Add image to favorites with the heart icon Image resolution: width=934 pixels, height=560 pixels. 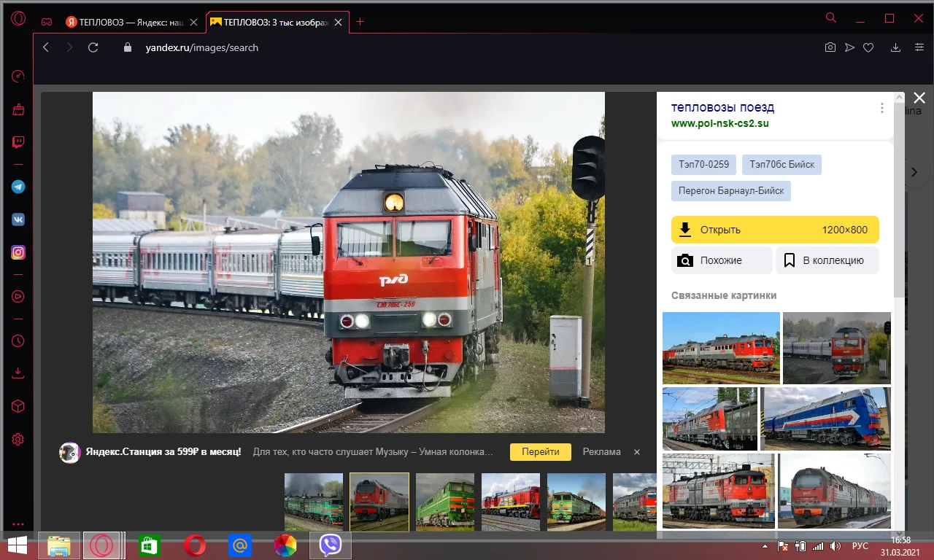point(868,47)
